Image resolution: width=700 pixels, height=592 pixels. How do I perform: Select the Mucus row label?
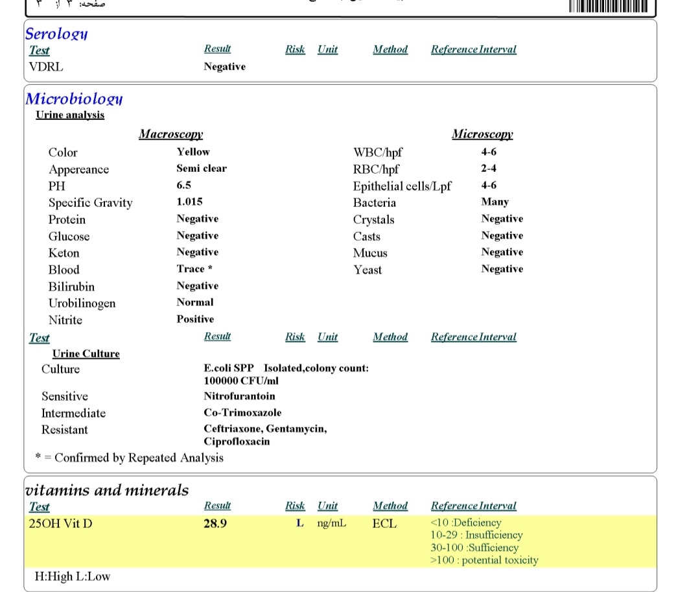(370, 253)
